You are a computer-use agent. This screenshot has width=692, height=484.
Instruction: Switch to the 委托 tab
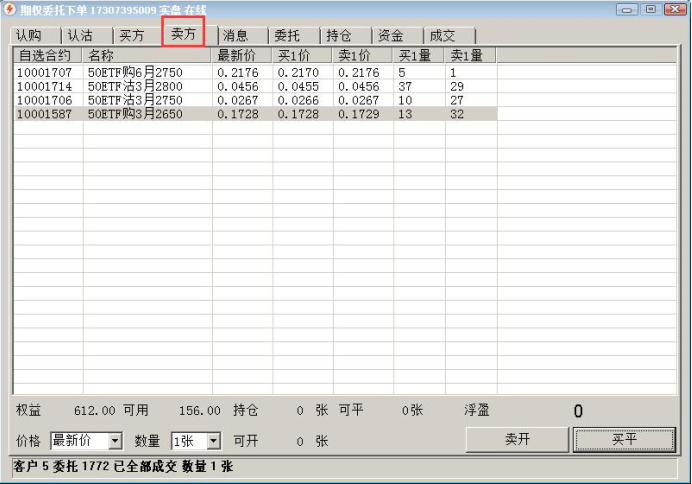pos(289,35)
